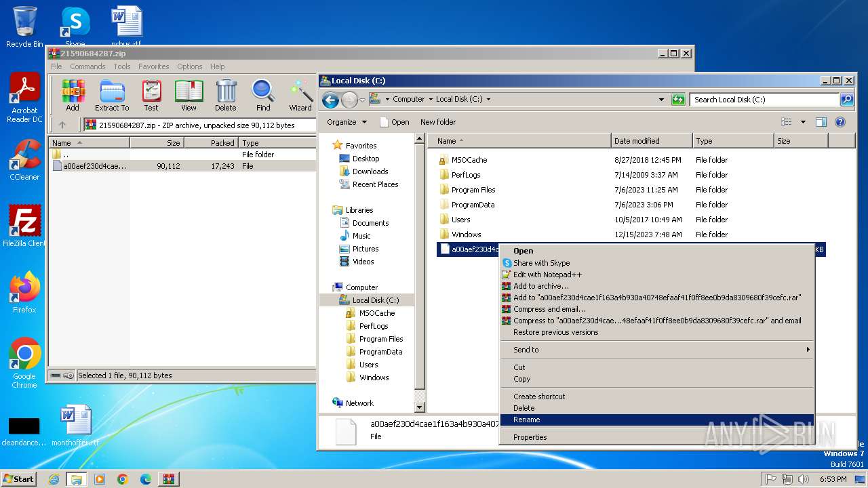This screenshot has width=868, height=488.
Task: Open the change view dropdown arrow
Action: pyautogui.click(x=803, y=122)
